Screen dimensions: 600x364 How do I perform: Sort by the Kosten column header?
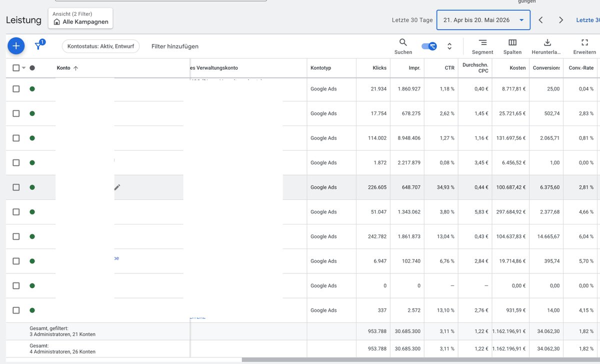tap(517, 68)
